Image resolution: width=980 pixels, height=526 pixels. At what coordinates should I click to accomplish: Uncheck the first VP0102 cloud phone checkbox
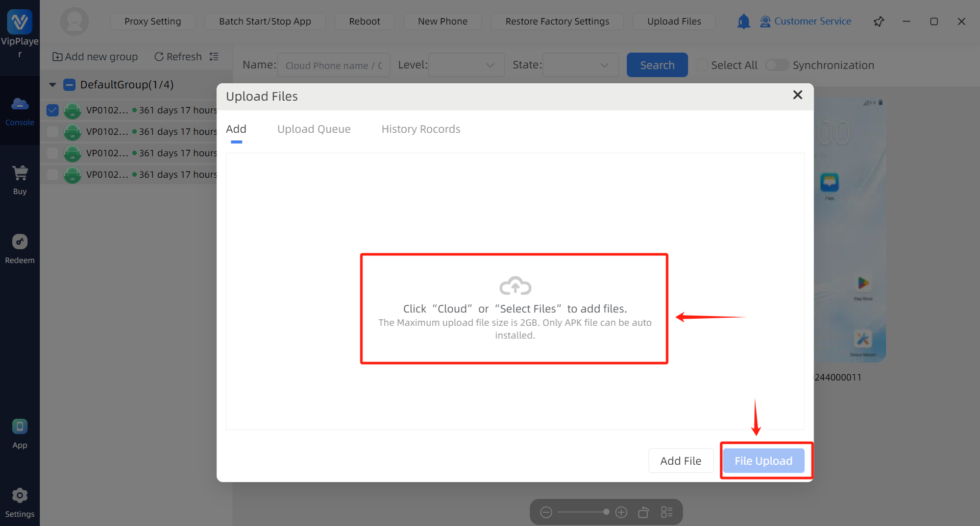tap(53, 110)
